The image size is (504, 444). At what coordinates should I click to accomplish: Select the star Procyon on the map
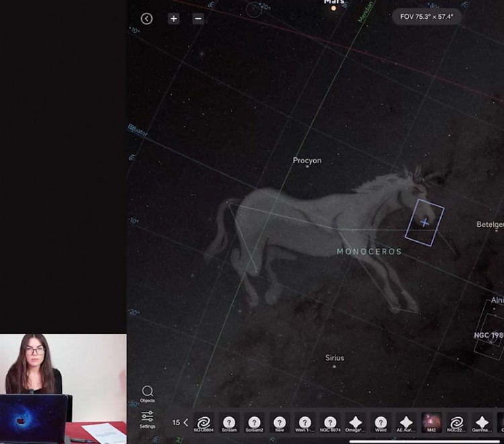[x=307, y=166]
